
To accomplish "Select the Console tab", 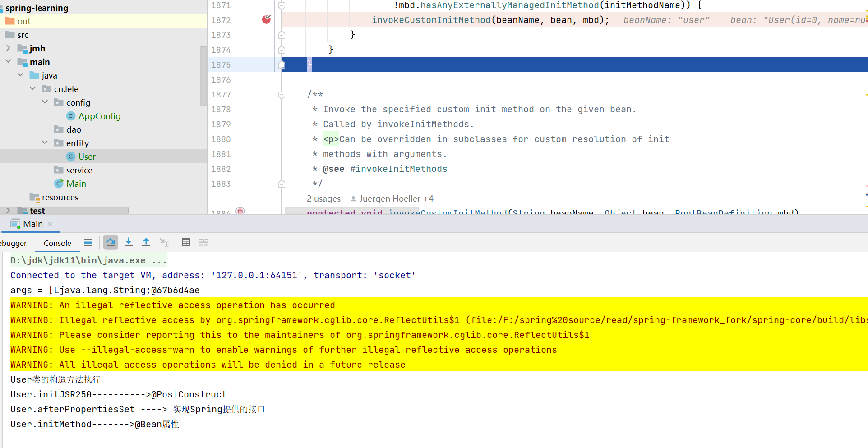I will tap(57, 243).
